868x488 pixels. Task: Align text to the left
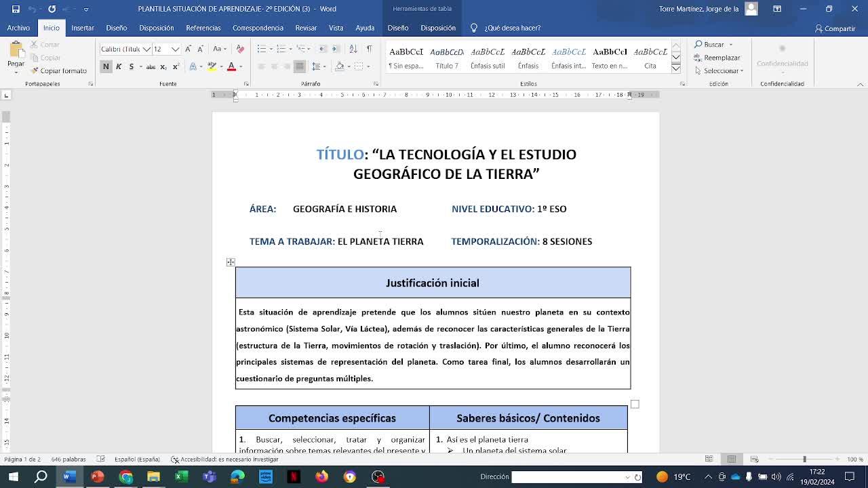click(x=262, y=66)
